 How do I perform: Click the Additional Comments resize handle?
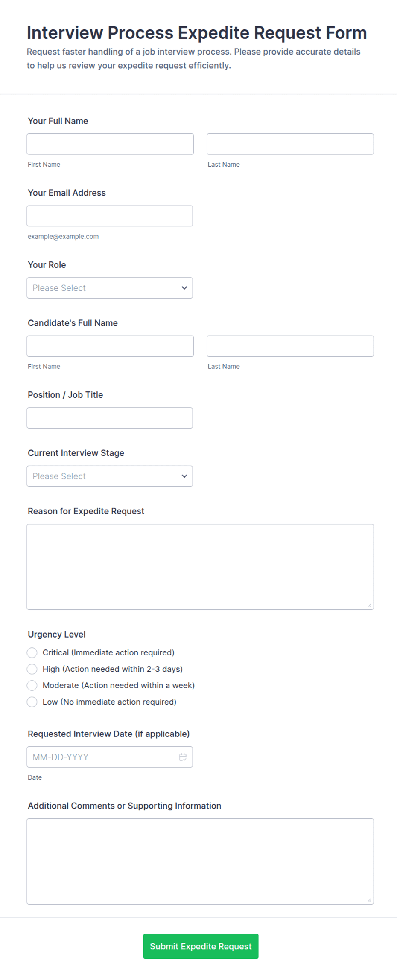(369, 899)
